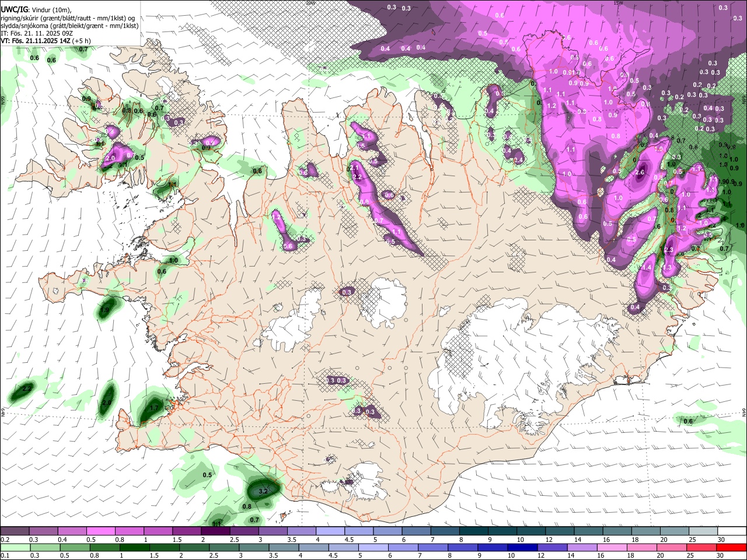Click the black 2.2 rain value over the western sea
This screenshot has height=560, width=747.
coord(26,388)
